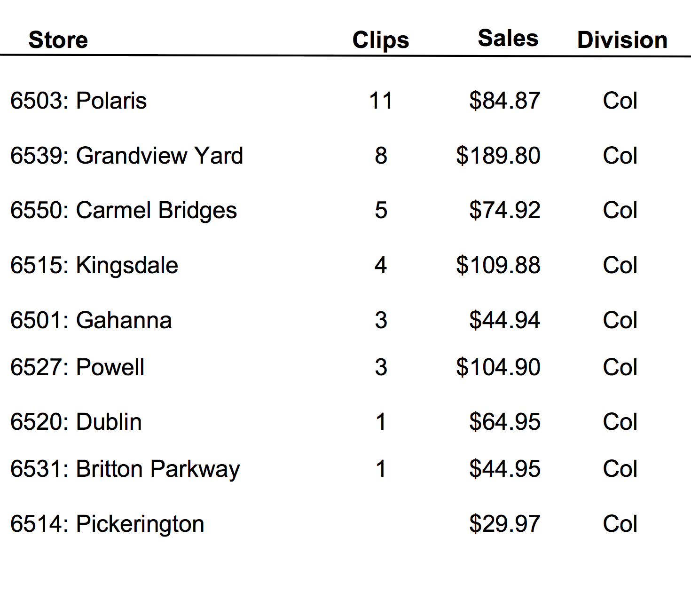
Task: Click the $104.90 Powell sales amount
Action: (498, 367)
